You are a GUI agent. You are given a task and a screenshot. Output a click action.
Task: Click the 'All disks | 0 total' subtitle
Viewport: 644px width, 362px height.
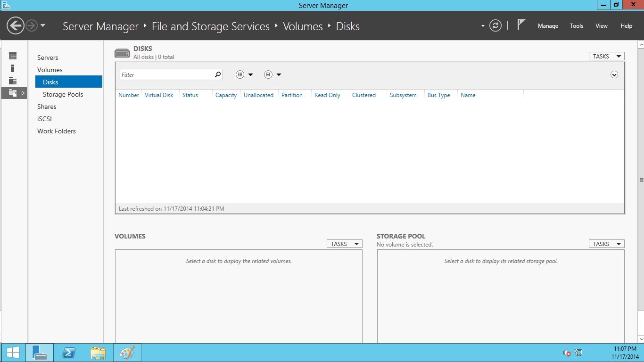coord(154,57)
